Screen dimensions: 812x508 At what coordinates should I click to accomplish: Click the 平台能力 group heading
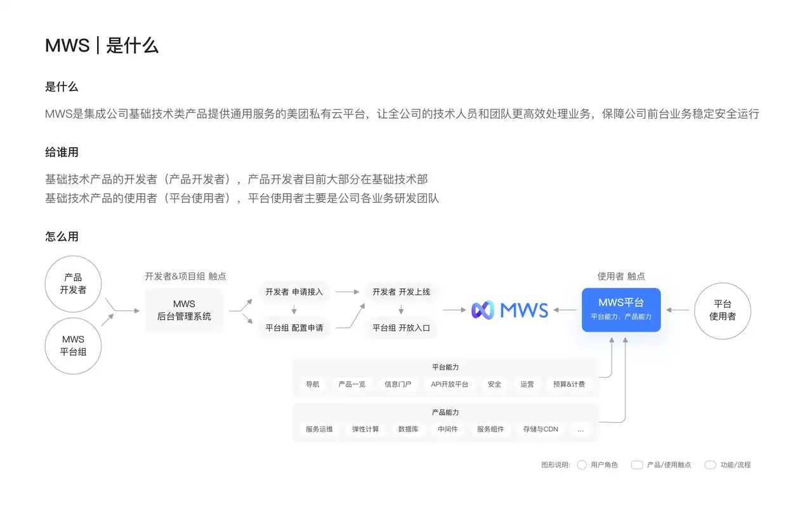(445, 367)
